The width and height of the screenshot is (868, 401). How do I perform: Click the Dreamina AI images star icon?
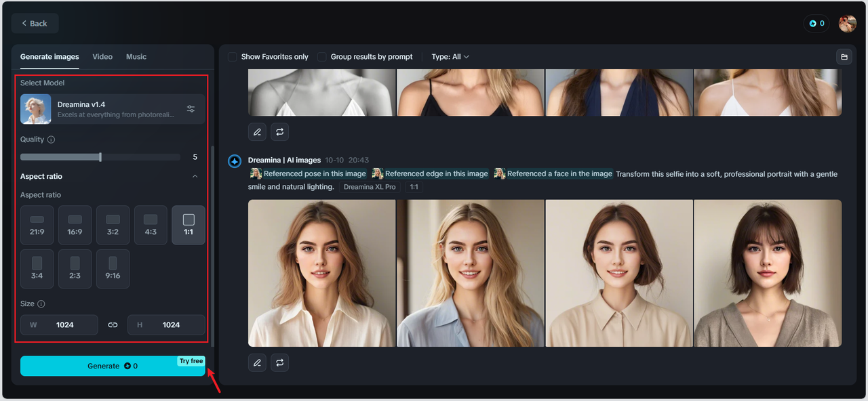click(x=235, y=161)
